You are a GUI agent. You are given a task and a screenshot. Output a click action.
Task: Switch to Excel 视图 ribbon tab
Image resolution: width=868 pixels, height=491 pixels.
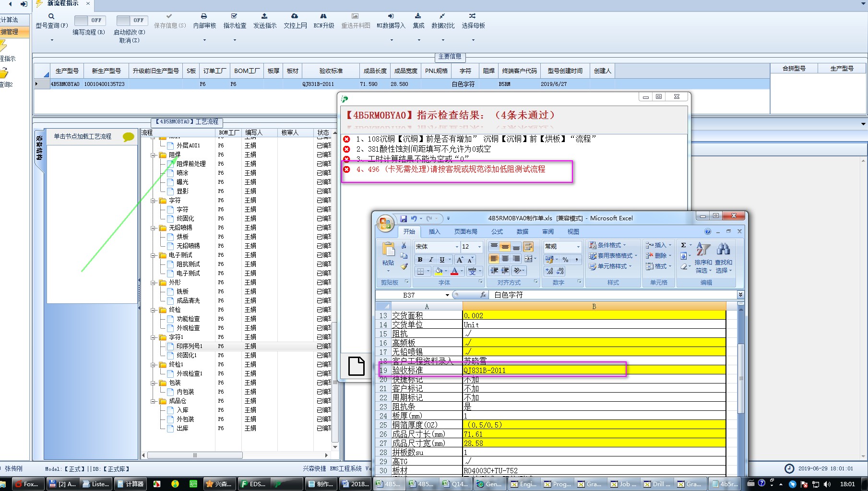click(x=573, y=232)
